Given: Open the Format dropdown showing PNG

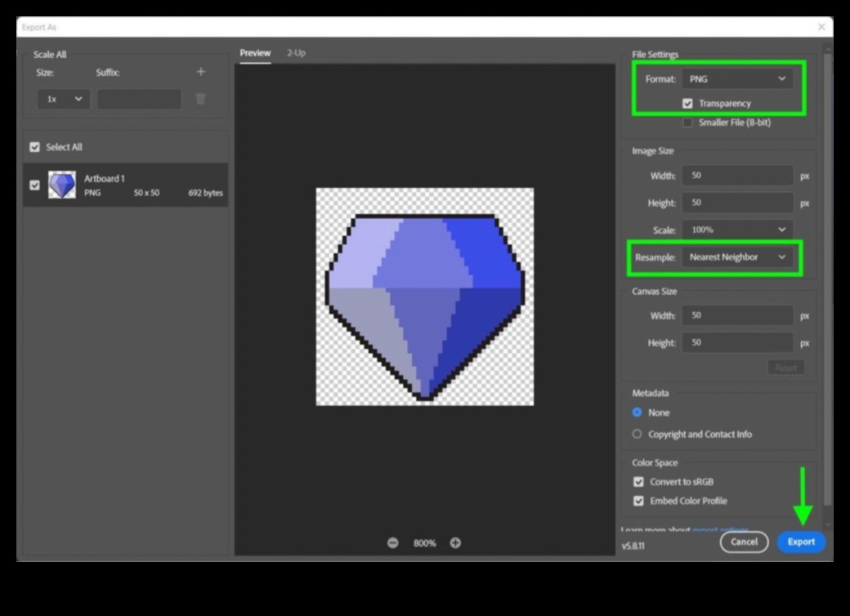Looking at the screenshot, I should click(736, 78).
